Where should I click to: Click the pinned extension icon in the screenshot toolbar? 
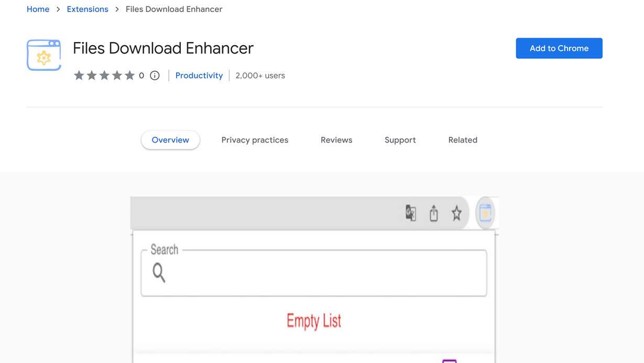485,213
